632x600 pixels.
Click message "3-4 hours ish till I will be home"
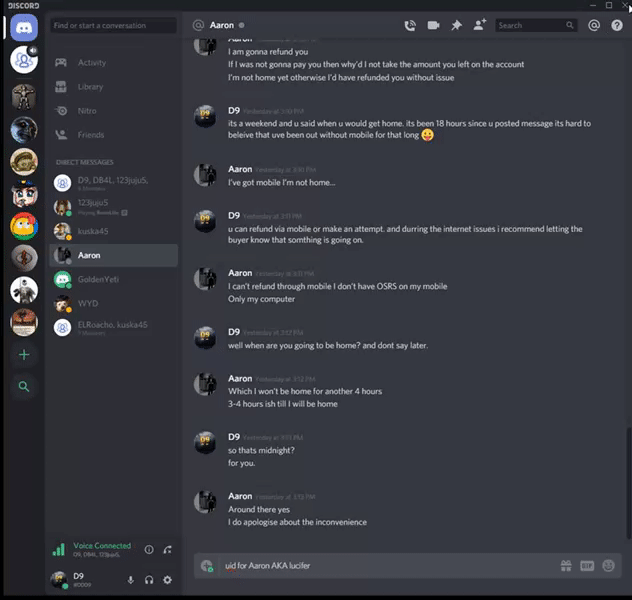[283, 404]
